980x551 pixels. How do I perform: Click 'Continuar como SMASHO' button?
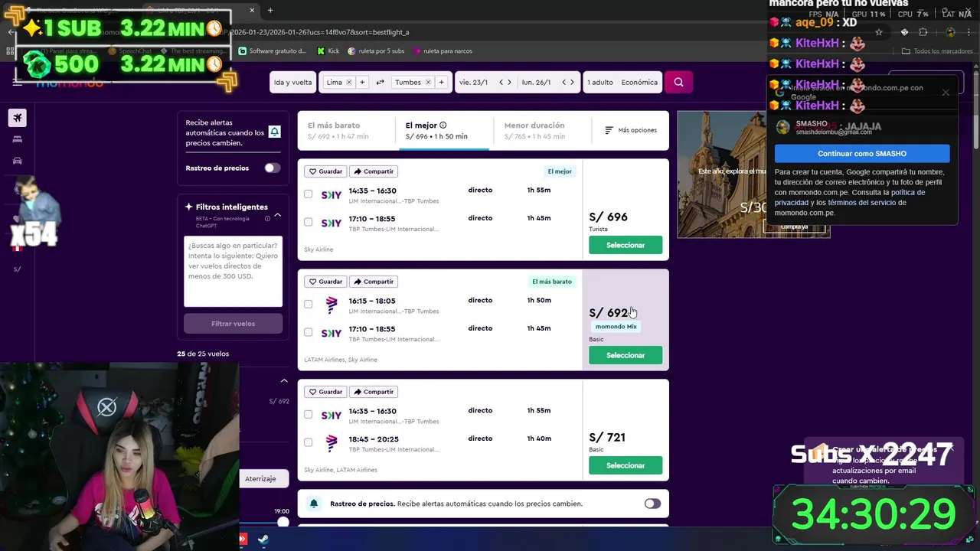[862, 154]
